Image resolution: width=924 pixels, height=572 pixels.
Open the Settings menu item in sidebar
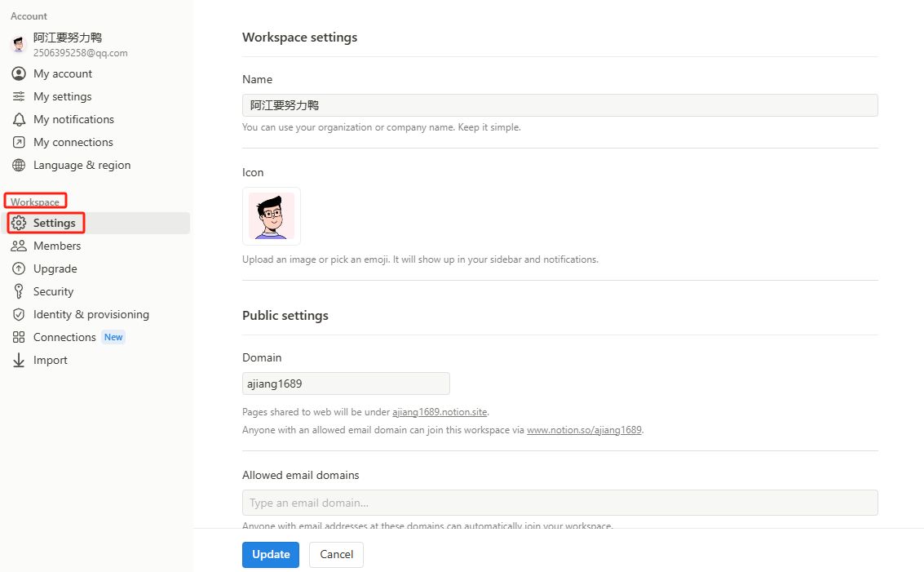point(54,223)
